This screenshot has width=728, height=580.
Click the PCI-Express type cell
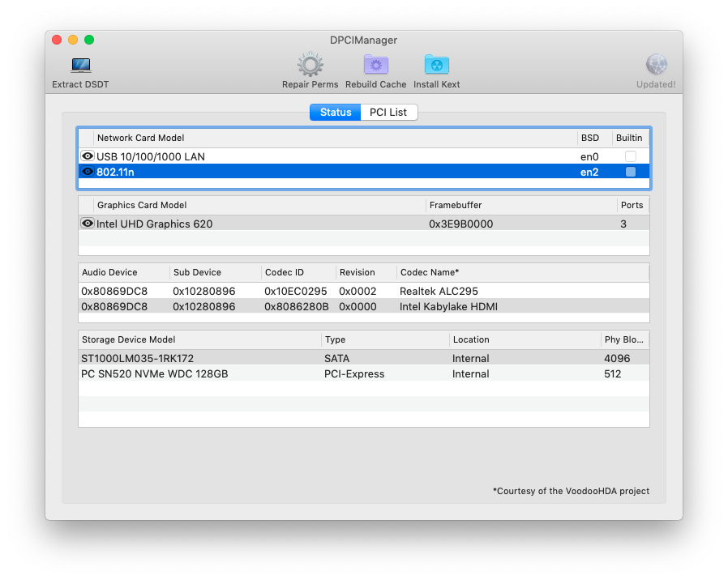[353, 374]
